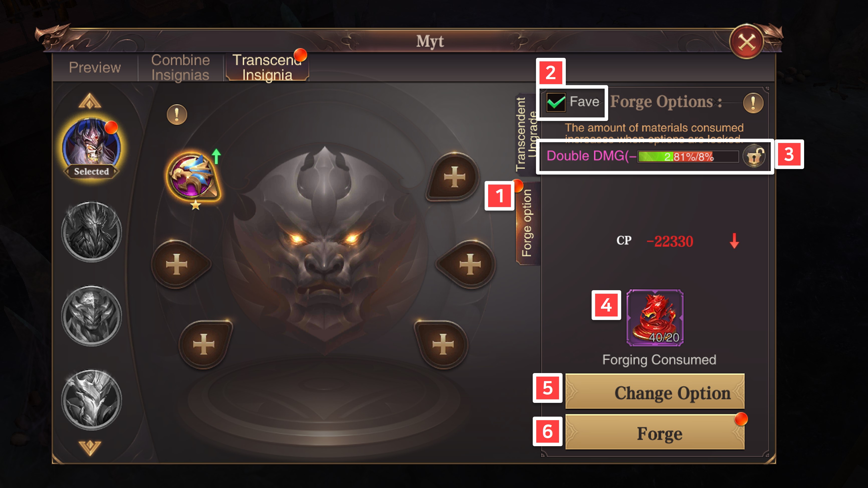The image size is (868, 488).
Task: Select the second greyed-out myth portrait
Action: pyautogui.click(x=91, y=315)
